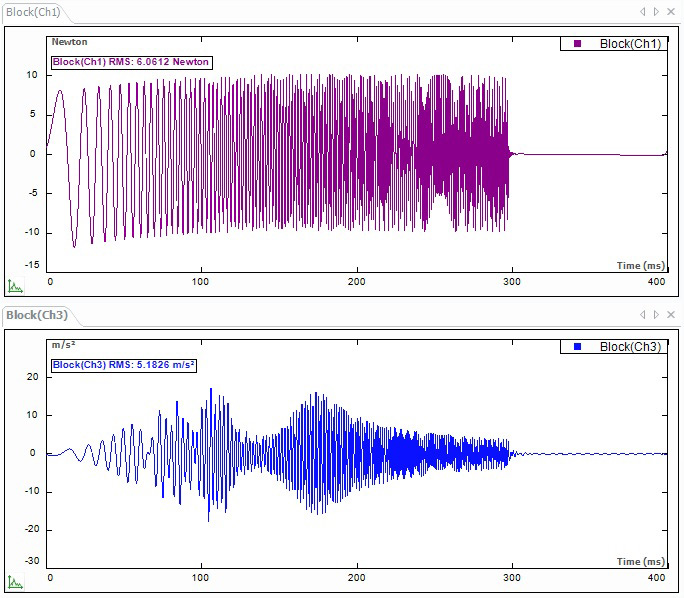Click the chart options icon in the Ch3 plot
This screenshot has height=598, width=684.
click(15, 582)
